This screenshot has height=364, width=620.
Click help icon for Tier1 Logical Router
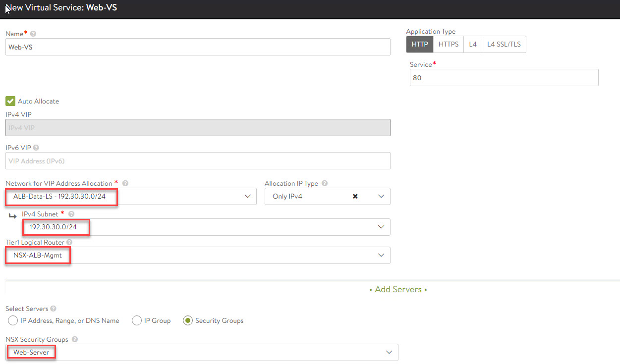(x=69, y=242)
